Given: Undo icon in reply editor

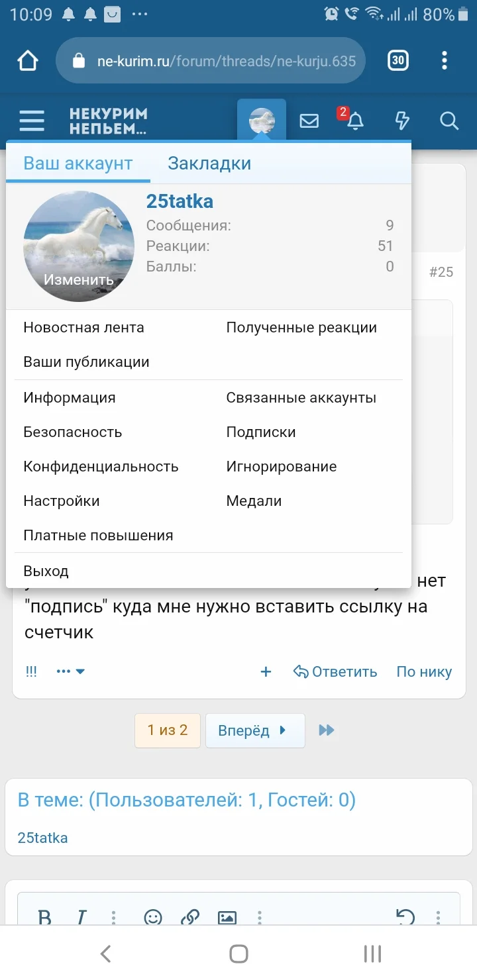Looking at the screenshot, I should click(x=405, y=917).
